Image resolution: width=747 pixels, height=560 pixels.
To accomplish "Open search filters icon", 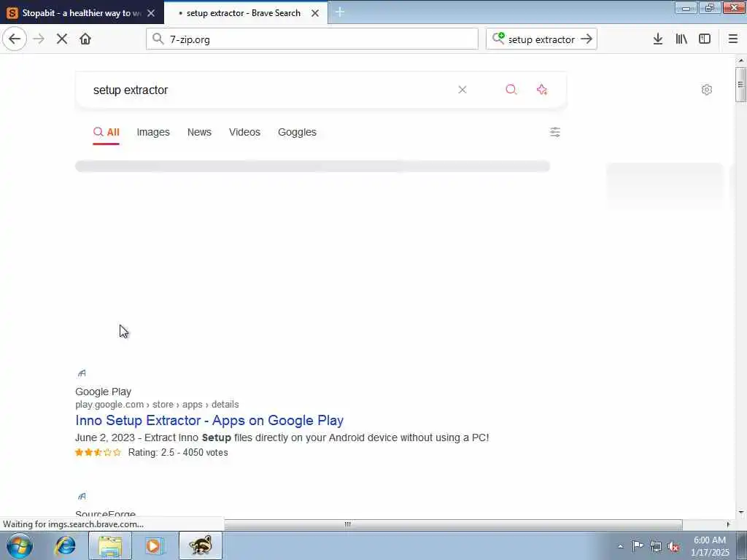I will click(555, 132).
